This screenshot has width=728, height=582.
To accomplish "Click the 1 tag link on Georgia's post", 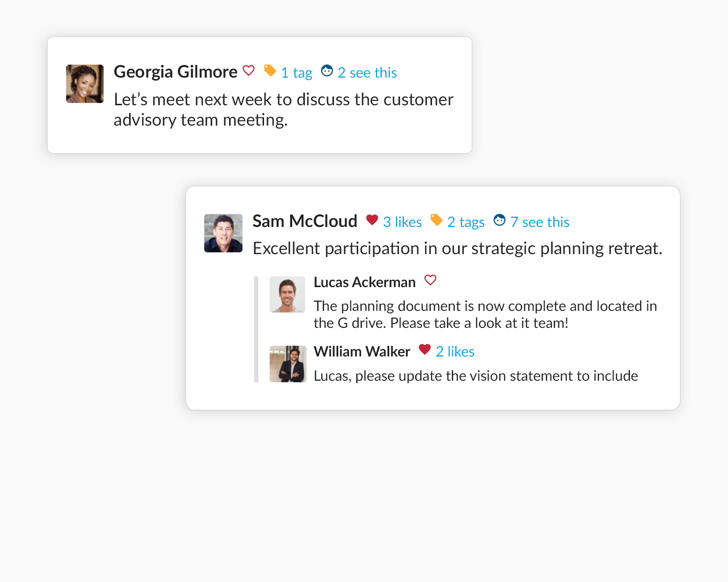I will [x=297, y=72].
